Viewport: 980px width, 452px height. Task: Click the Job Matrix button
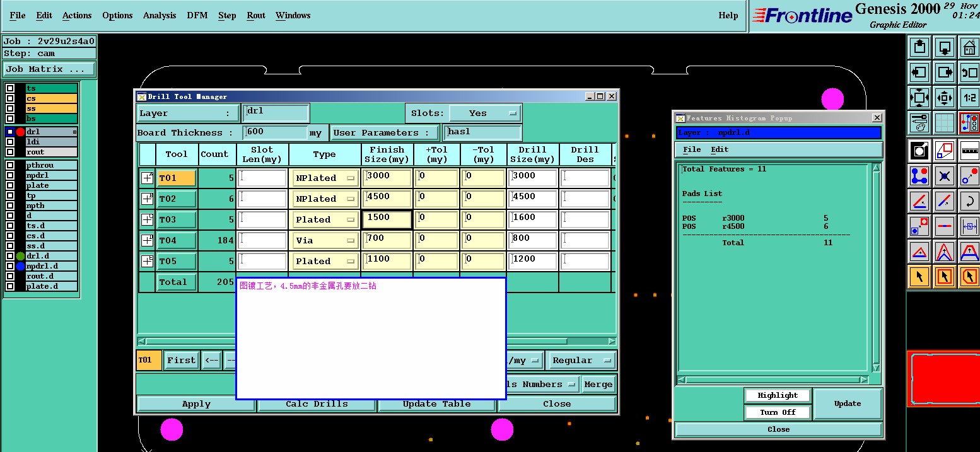pos(49,69)
